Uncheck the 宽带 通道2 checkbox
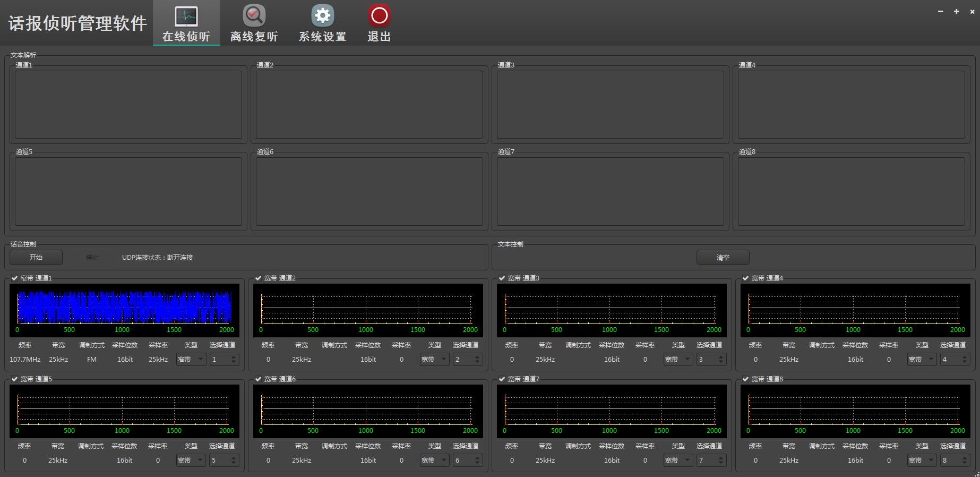 pyautogui.click(x=259, y=278)
